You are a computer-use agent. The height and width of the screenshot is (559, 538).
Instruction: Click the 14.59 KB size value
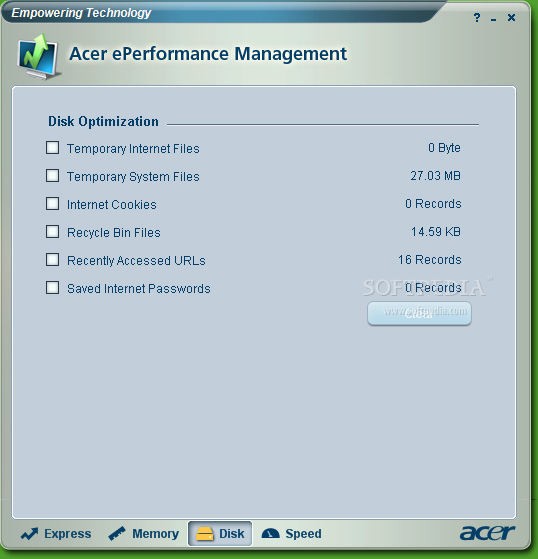pyautogui.click(x=436, y=232)
